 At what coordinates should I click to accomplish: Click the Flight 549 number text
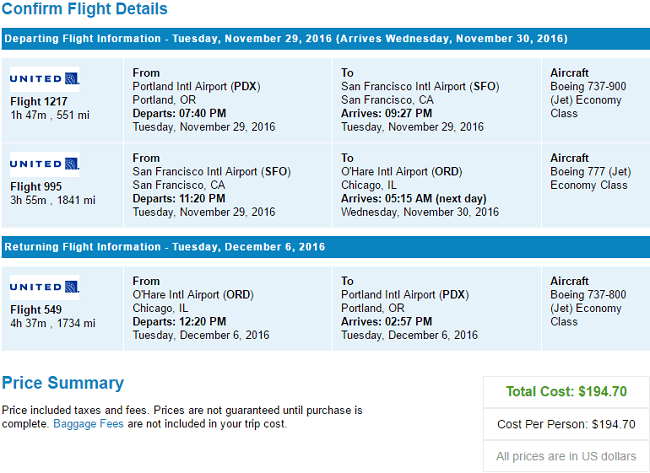pos(36,310)
